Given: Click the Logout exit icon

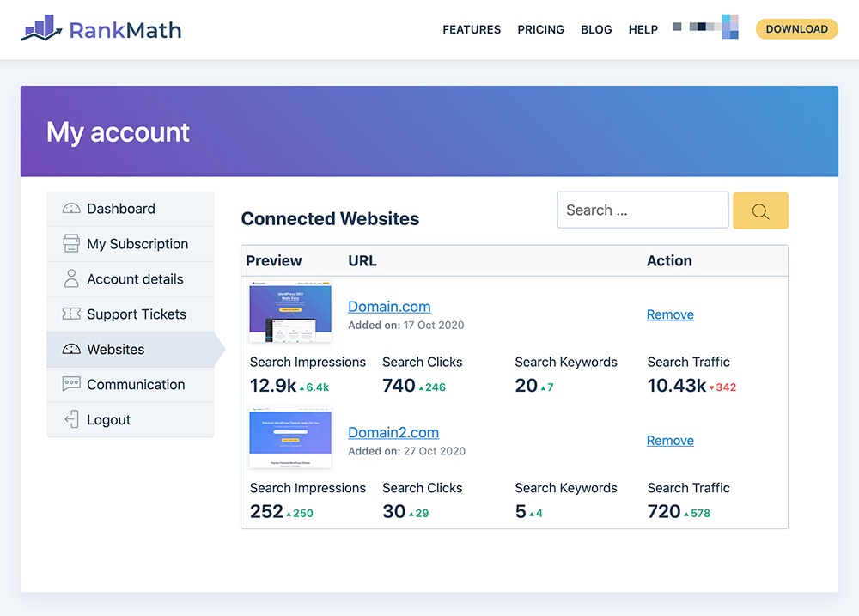Looking at the screenshot, I should click(71, 419).
